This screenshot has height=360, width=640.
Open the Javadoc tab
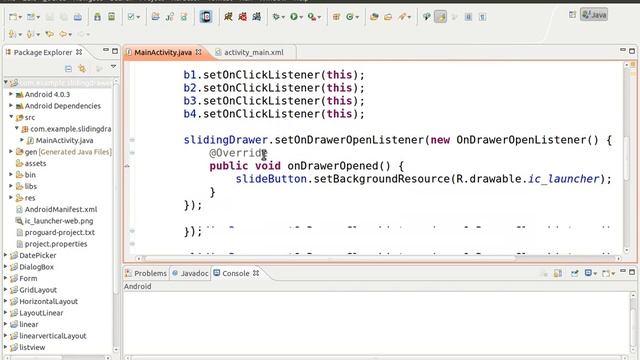[191, 273]
